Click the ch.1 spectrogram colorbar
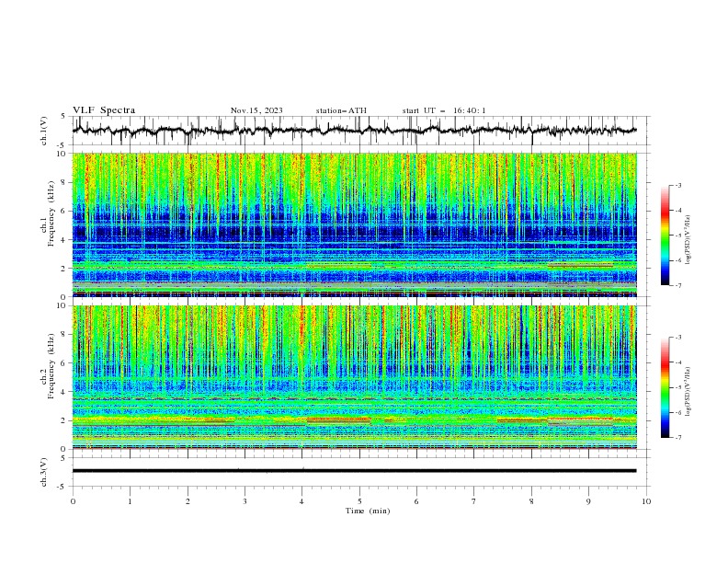 [665, 236]
